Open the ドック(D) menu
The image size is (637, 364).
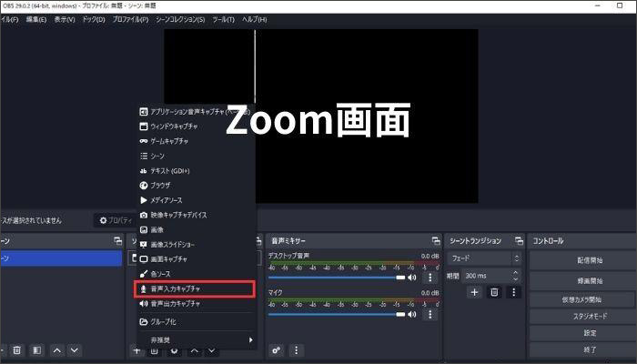pos(94,19)
